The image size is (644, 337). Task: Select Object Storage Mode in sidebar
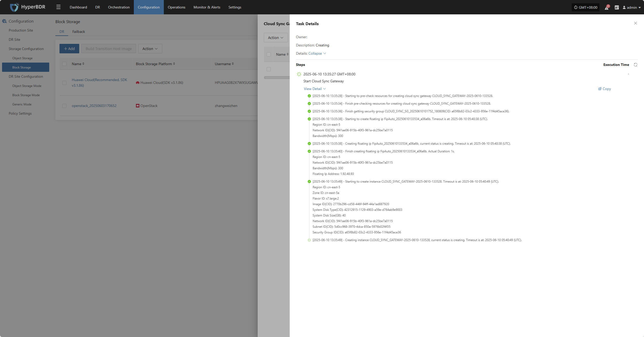click(x=27, y=86)
